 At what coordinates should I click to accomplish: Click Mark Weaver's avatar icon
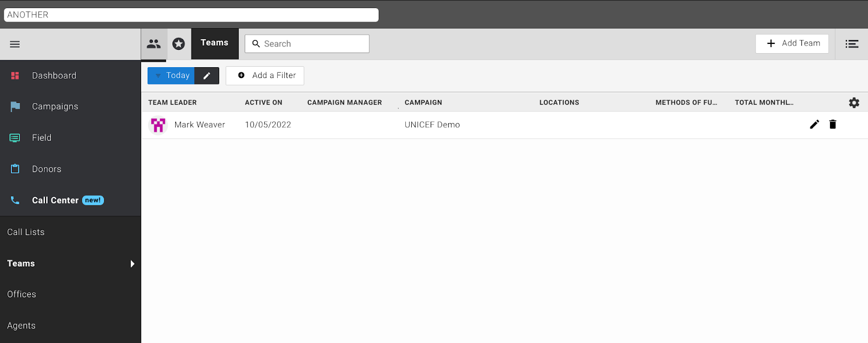(x=158, y=125)
